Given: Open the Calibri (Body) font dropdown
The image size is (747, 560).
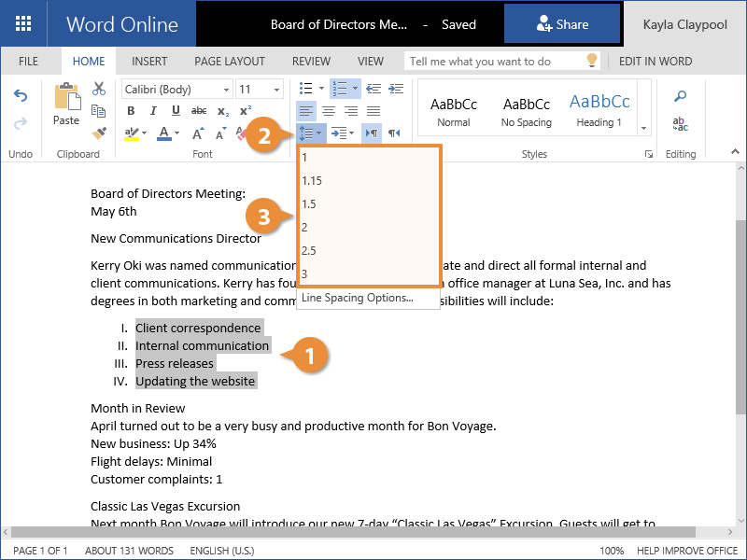Looking at the screenshot, I should (x=176, y=90).
